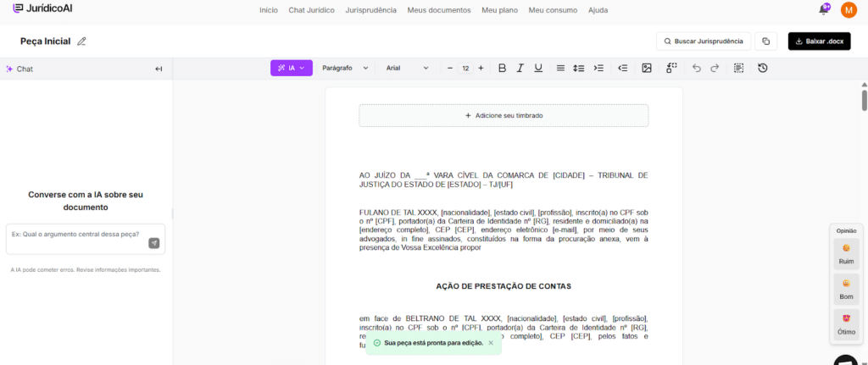The width and height of the screenshot is (868, 365).
Task: Open Meu plano page
Action: tap(500, 10)
